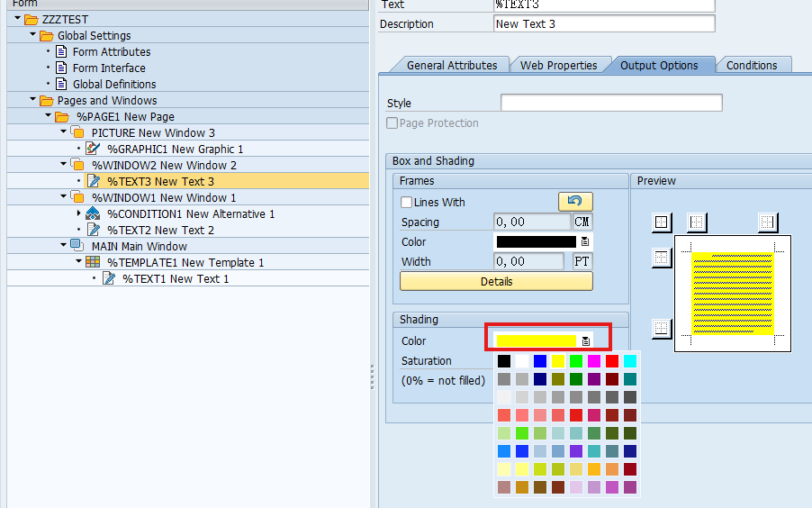
Task: Click the CM unit button for Spacing
Action: coord(582,222)
